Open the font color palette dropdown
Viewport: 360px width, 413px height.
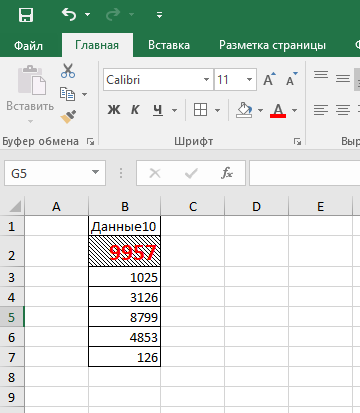pyautogui.click(x=294, y=110)
